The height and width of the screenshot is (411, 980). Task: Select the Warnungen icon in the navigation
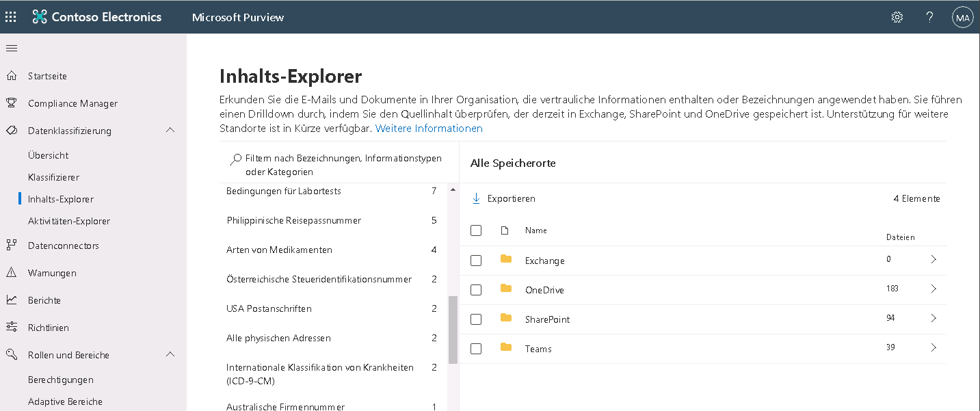[11, 272]
